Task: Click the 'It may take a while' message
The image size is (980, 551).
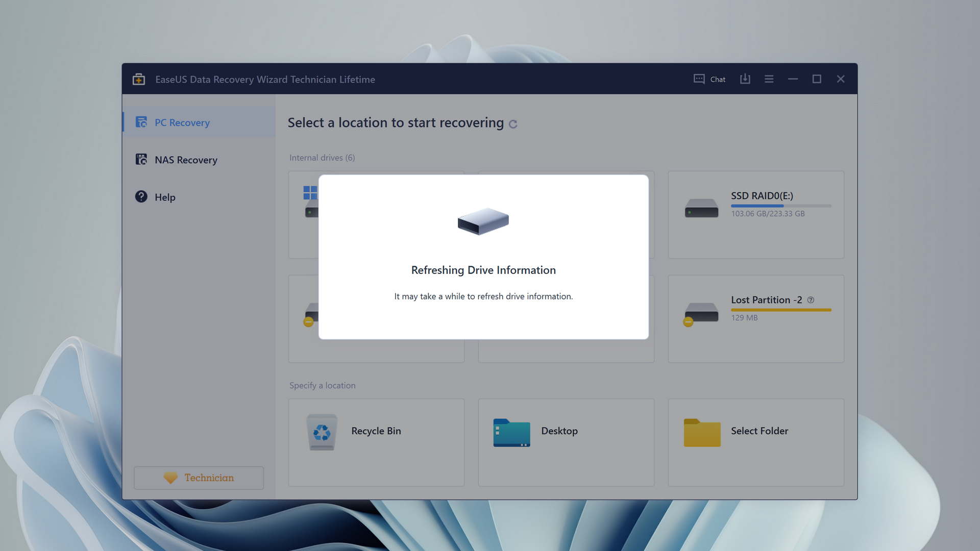Action: 483,296
